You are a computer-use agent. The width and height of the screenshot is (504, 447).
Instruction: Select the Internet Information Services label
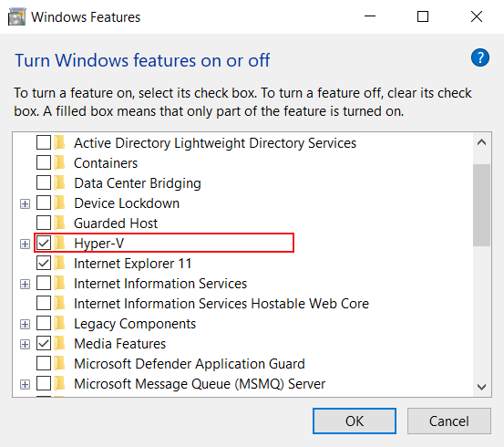(x=160, y=284)
